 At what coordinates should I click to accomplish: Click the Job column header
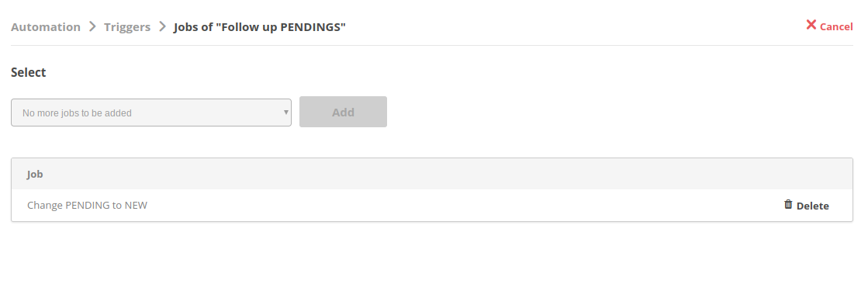pos(35,174)
